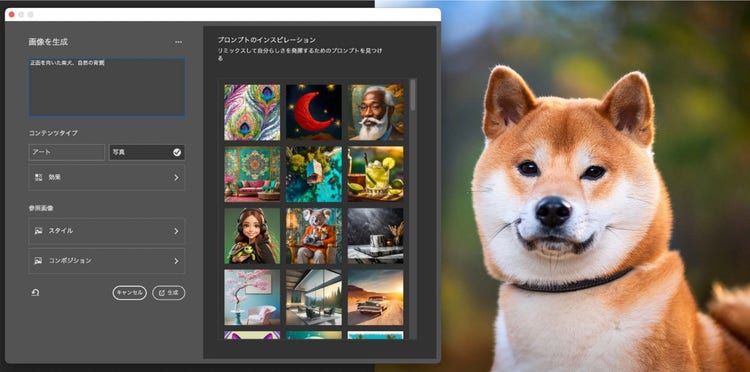
Task: Click the reset arrow icon
Action: (x=35, y=293)
